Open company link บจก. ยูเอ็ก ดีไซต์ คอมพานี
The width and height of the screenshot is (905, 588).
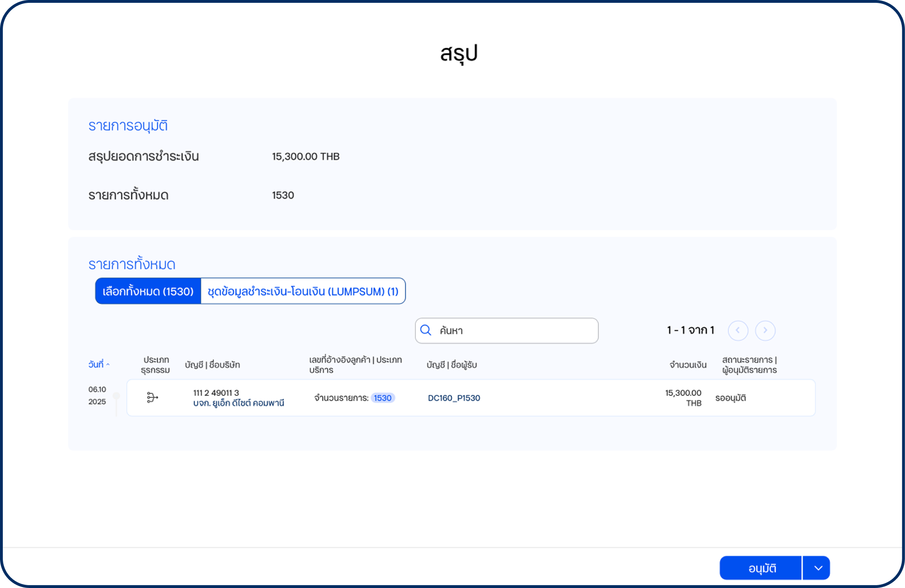(238, 403)
